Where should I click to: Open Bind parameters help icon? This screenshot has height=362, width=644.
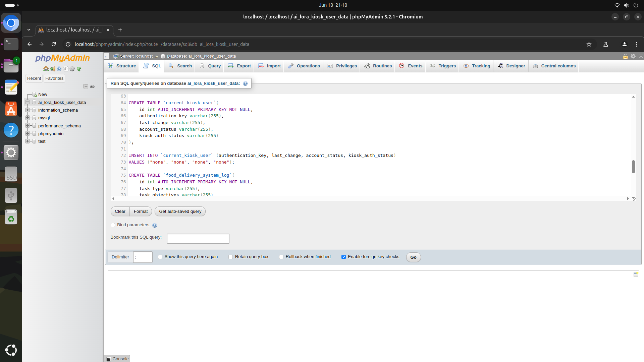(x=155, y=225)
